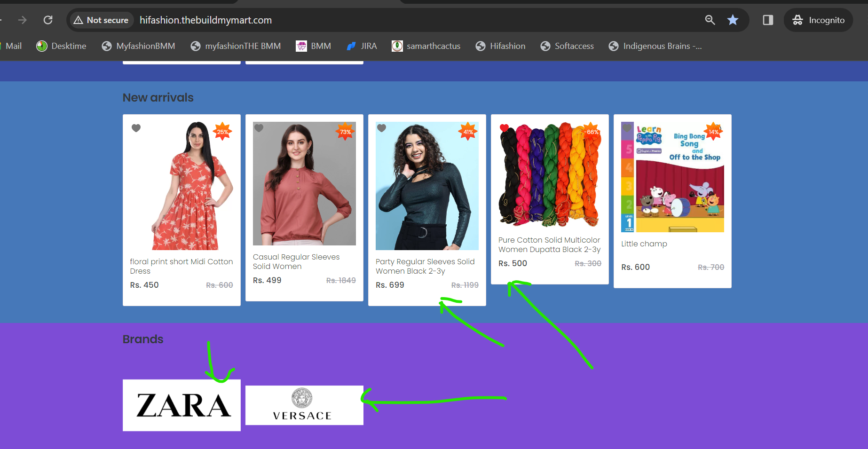Open 'Pure Cotton Solid Multicolor Women Dupatta' title

tap(550, 244)
